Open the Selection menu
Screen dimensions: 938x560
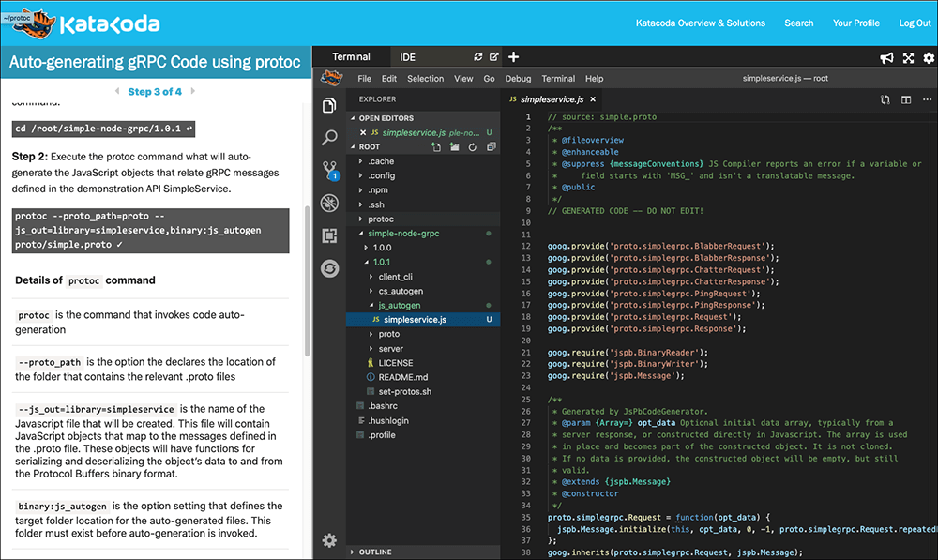(425, 79)
